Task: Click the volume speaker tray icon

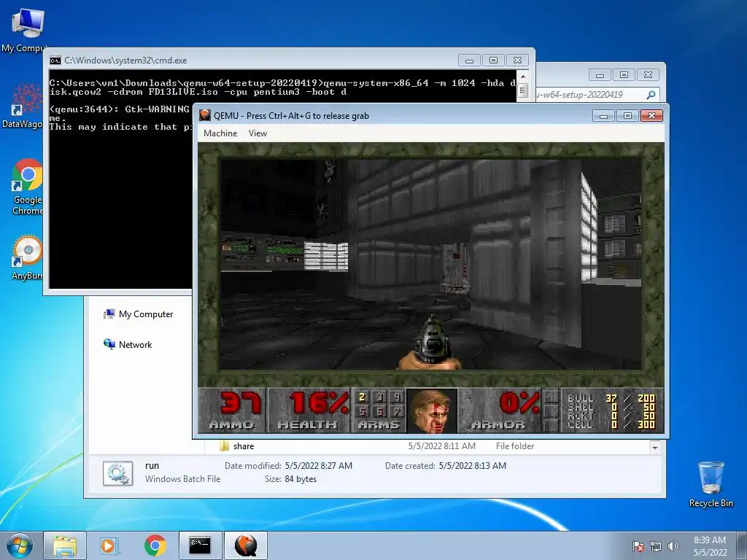Action: pyautogui.click(x=673, y=546)
